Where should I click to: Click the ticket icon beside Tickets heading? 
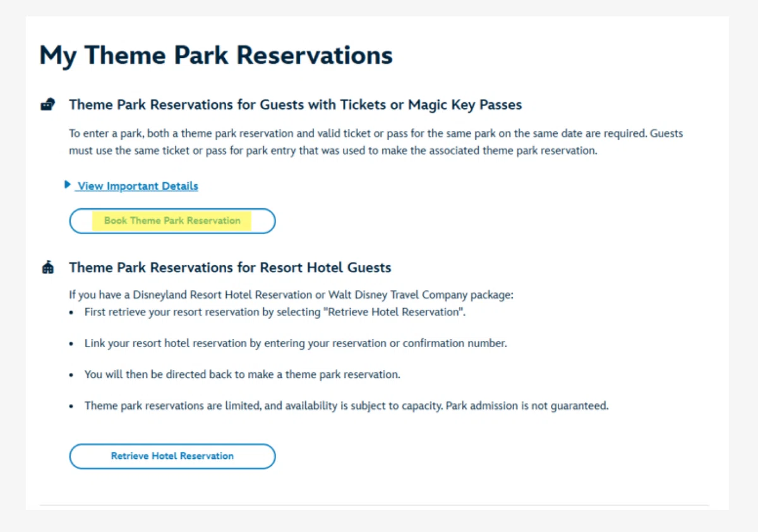click(x=47, y=105)
